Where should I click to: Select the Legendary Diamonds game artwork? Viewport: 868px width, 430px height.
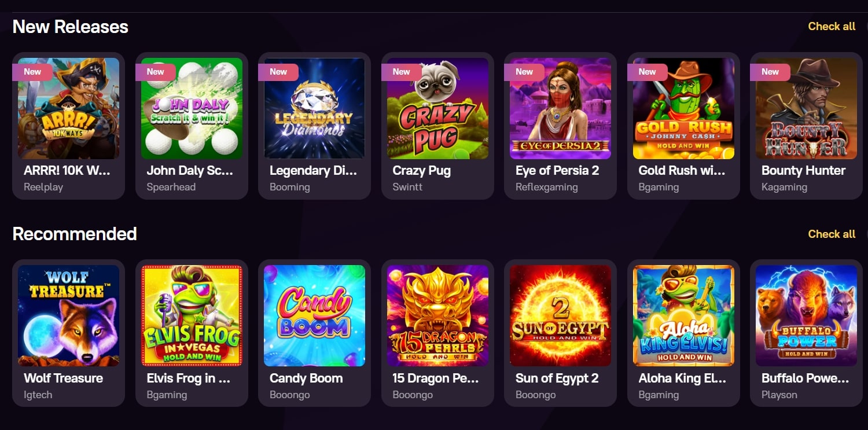point(314,108)
